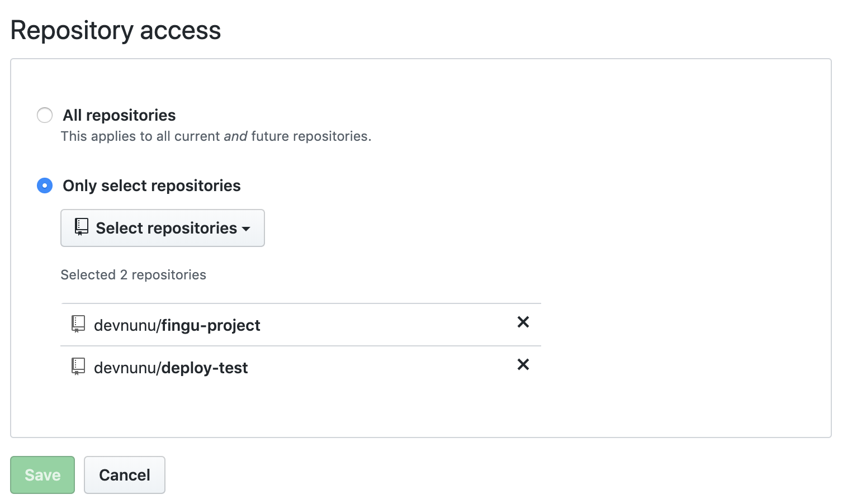This screenshot has width=852, height=504.
Task: Cancel the repository access changes
Action: click(x=125, y=475)
